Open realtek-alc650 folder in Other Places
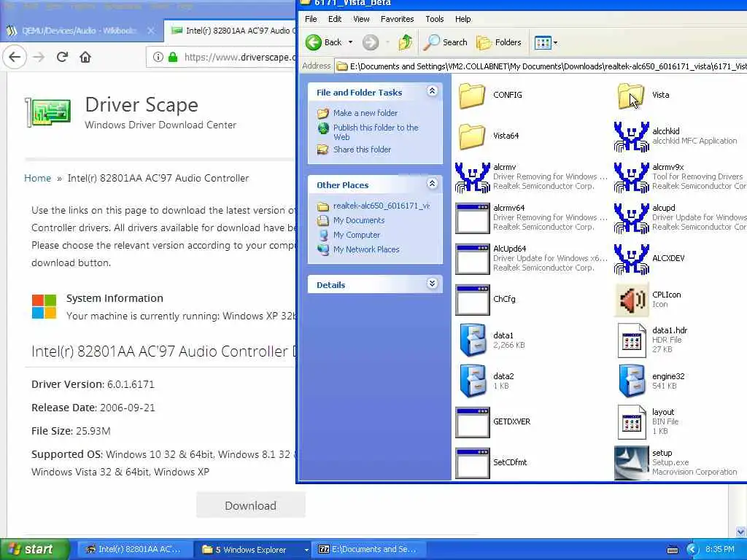747x560 pixels. [x=381, y=206]
